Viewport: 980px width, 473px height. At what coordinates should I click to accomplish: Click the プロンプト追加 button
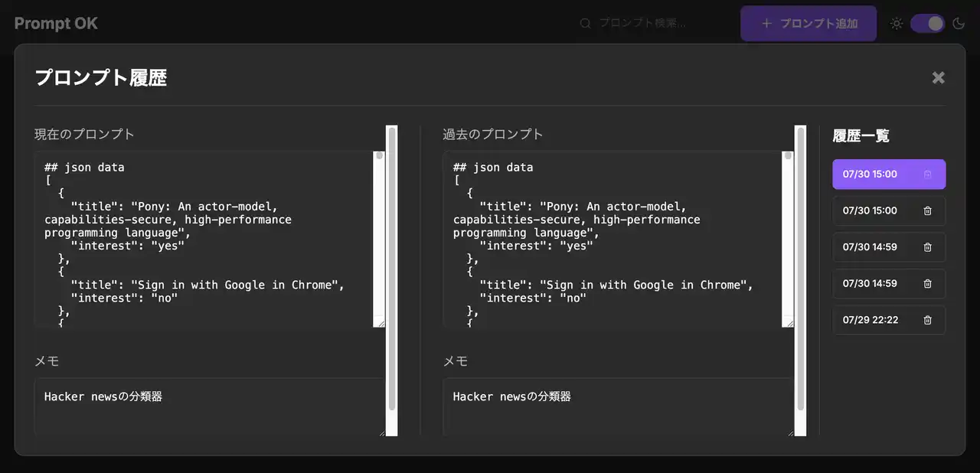click(808, 24)
